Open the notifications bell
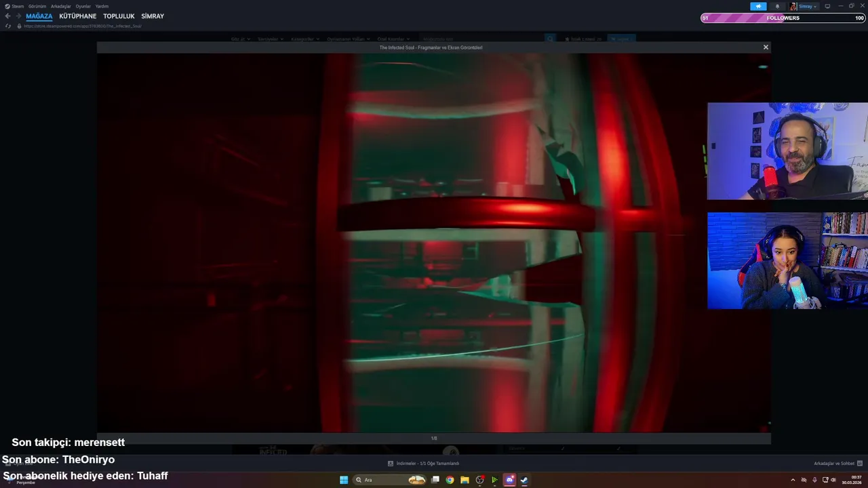 point(777,6)
